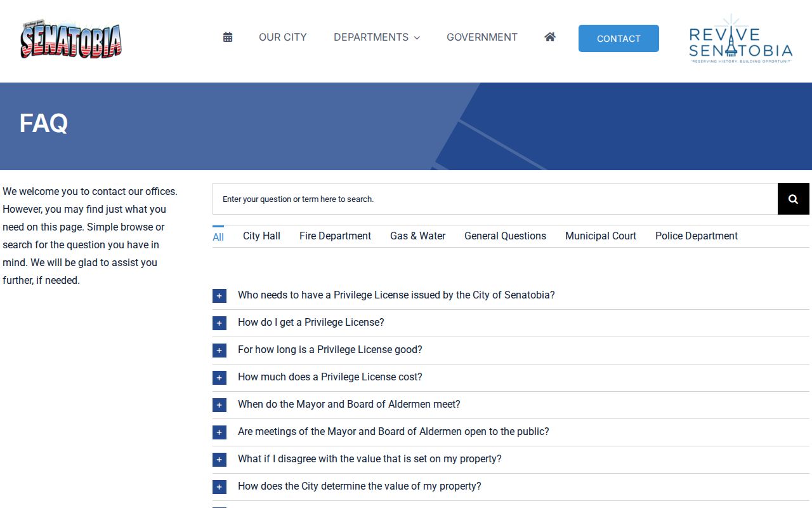
Task: Expand "What if I disagree with the value" plus icon
Action: (x=219, y=460)
